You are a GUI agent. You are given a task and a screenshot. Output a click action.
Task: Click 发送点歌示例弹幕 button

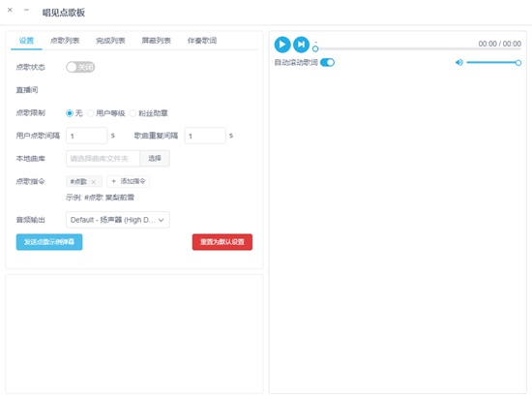coord(49,242)
